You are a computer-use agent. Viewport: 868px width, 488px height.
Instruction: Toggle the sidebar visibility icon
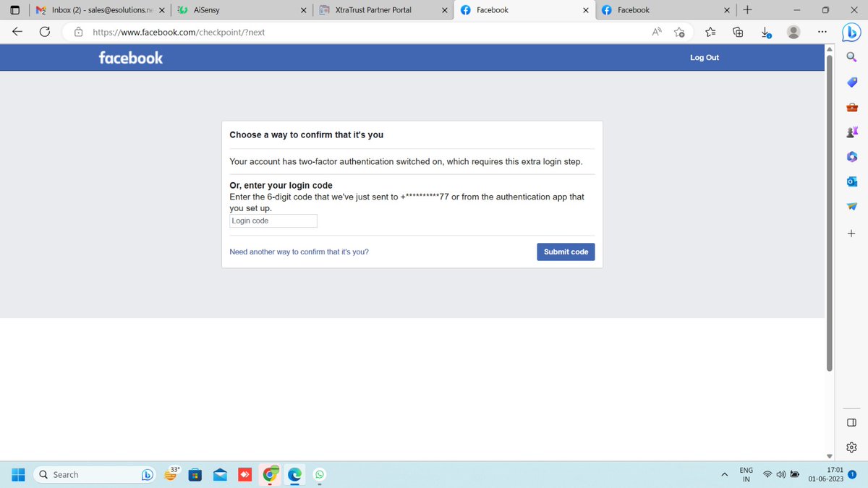pos(851,422)
